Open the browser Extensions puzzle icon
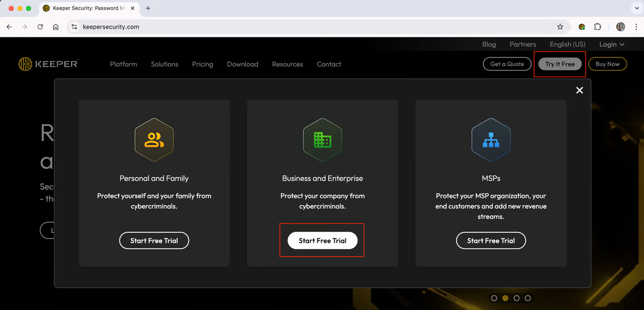Image resolution: width=644 pixels, height=310 pixels. (597, 27)
